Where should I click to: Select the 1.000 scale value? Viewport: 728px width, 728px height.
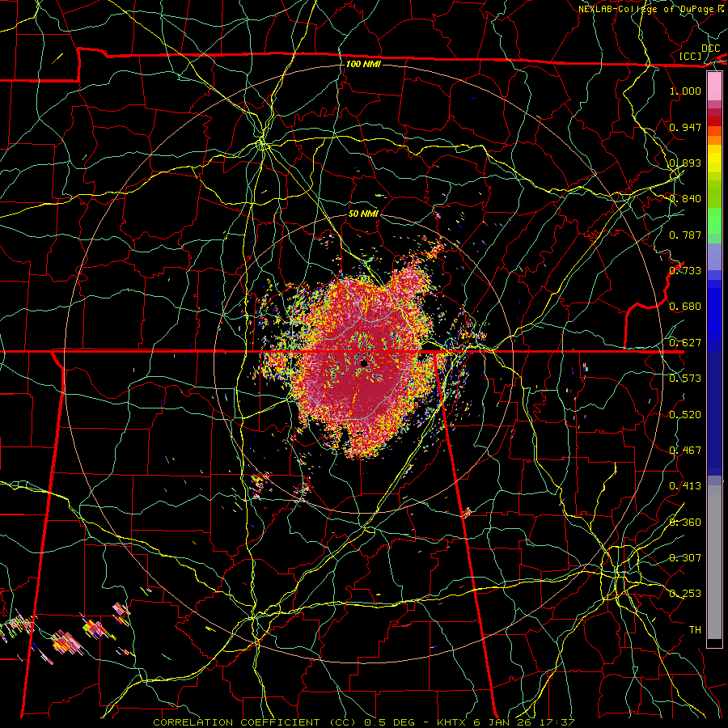click(x=685, y=91)
